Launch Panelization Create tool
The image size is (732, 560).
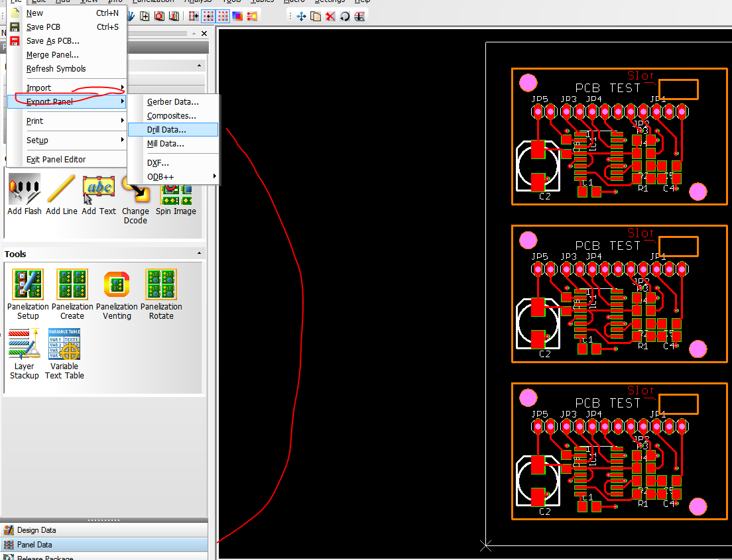72,294
